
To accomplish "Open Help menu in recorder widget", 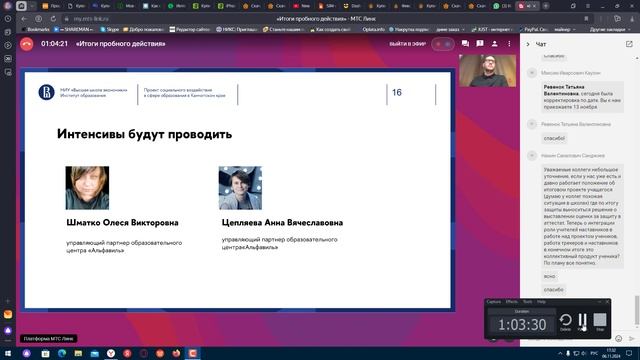I will click(541, 302).
